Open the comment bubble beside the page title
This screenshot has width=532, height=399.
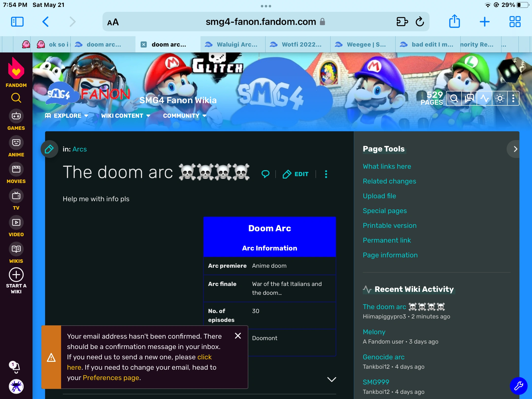265,174
